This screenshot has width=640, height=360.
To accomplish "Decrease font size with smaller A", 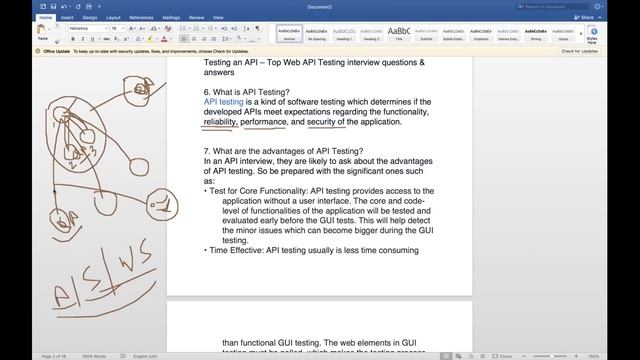I will point(142,29).
